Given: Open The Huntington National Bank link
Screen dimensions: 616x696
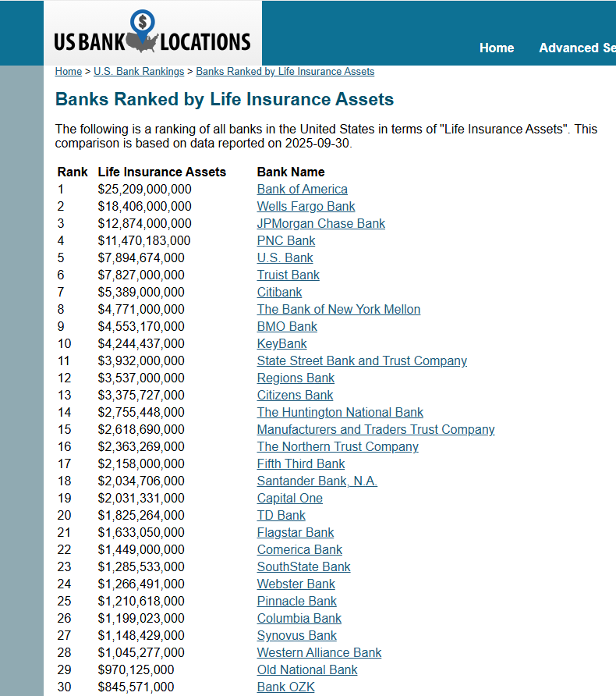Looking at the screenshot, I should pos(340,412).
